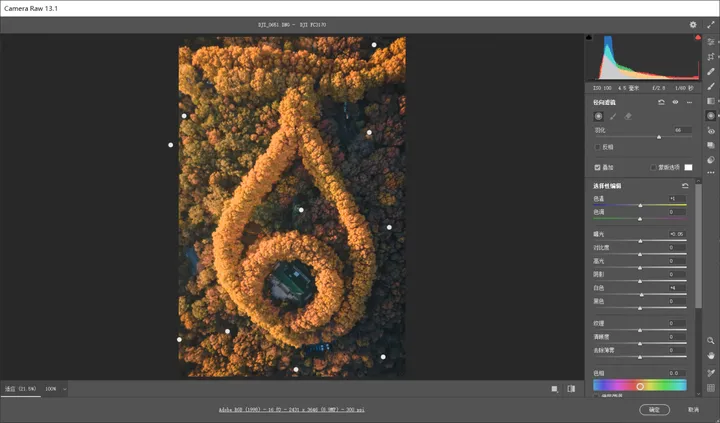The image size is (720, 423).
Task: Select brush add-to-mask icon in filter panel
Action: coord(613,117)
